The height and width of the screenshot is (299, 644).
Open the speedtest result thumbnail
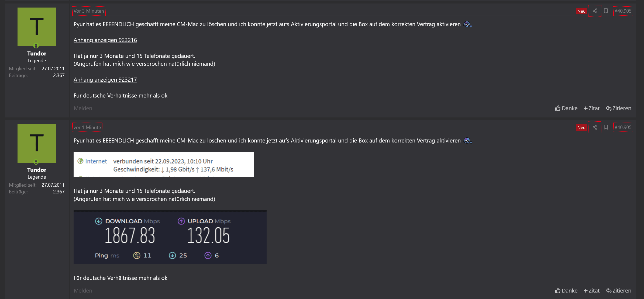[x=170, y=237]
